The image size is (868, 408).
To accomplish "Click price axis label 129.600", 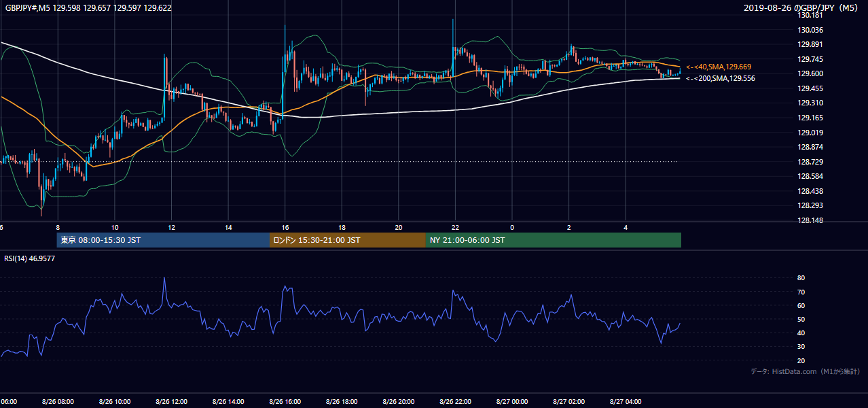I will pos(811,73).
